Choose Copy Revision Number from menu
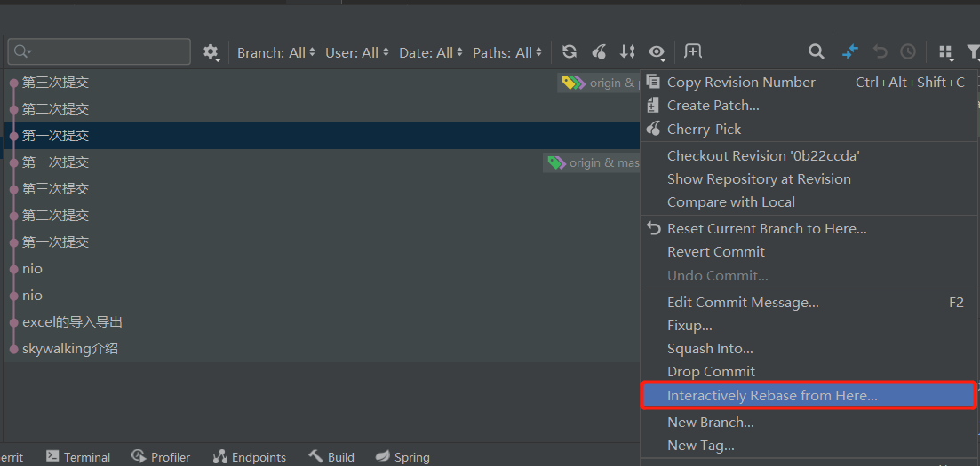 click(809, 83)
